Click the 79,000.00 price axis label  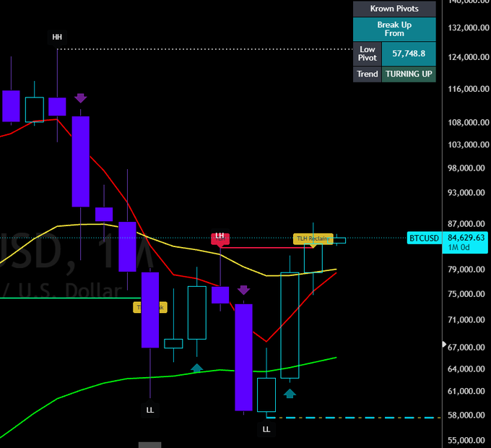(466, 270)
